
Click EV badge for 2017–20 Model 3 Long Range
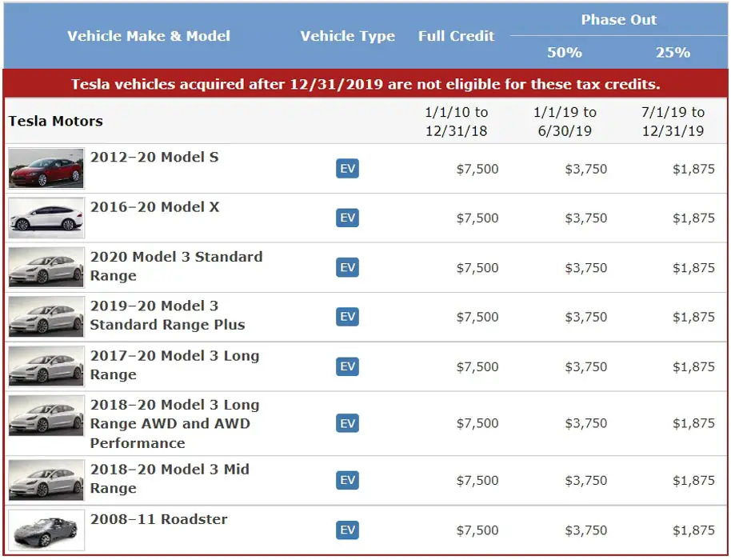[x=347, y=366]
